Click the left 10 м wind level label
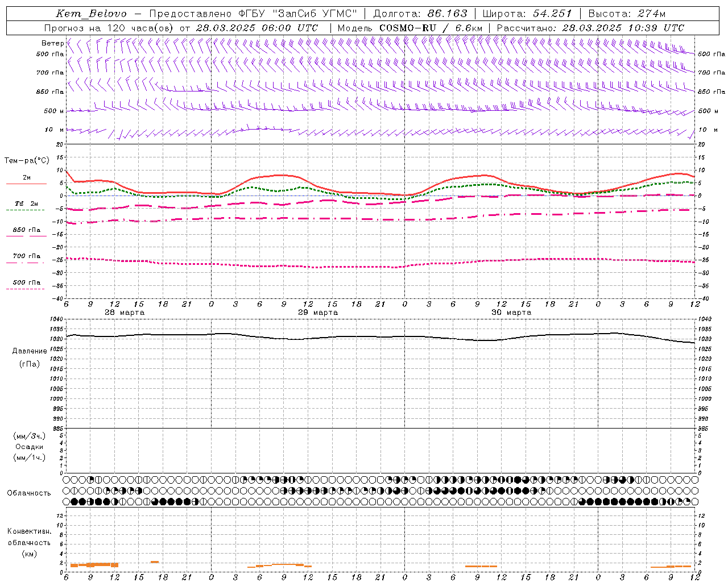Image resolution: width=728 pixels, height=582 pixels. pos(55,130)
